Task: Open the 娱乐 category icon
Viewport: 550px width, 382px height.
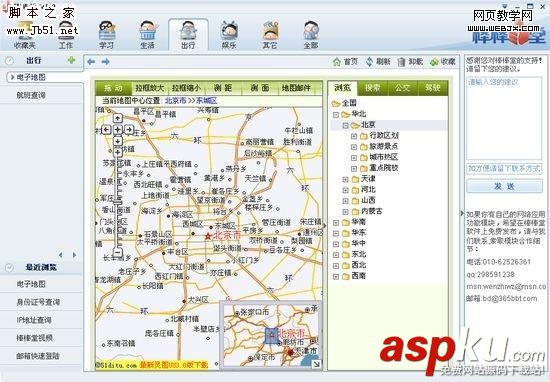Action: pos(229,35)
